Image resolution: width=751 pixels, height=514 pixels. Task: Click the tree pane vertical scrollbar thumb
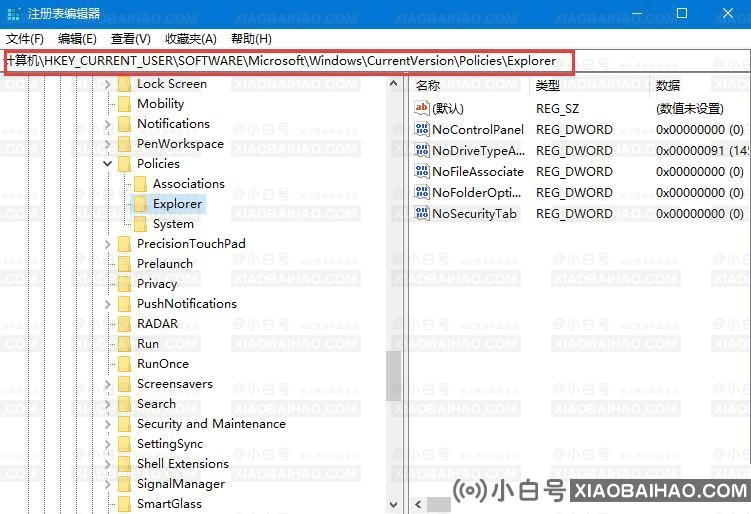[394, 377]
